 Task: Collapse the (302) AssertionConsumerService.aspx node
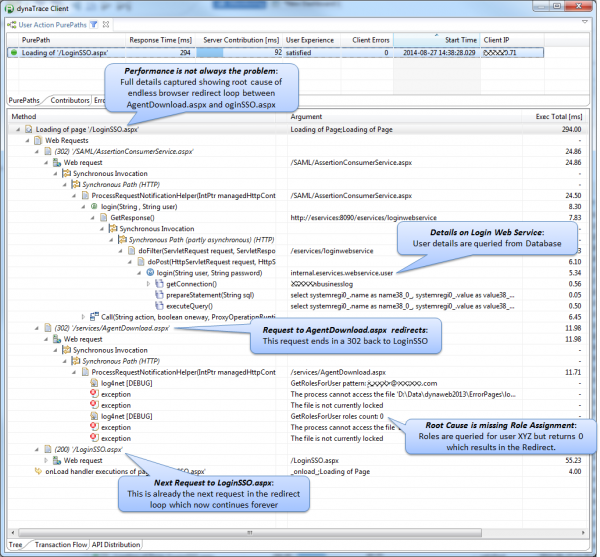pos(37,152)
